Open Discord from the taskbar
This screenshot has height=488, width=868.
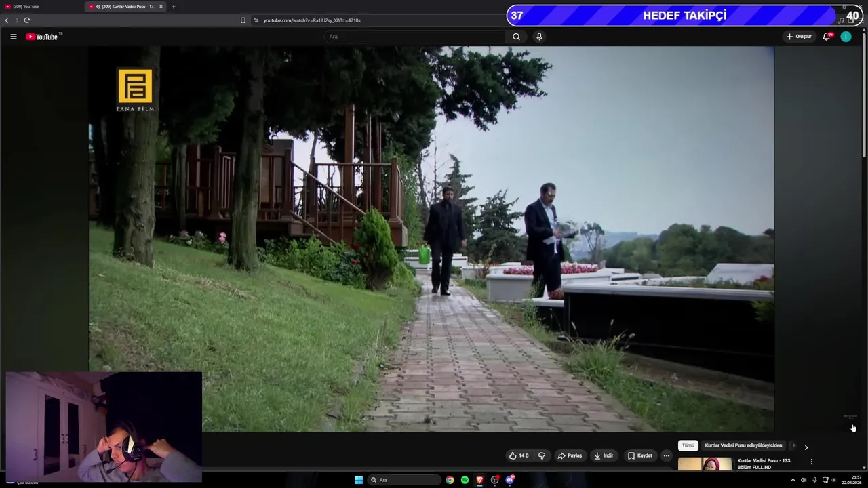tap(509, 480)
